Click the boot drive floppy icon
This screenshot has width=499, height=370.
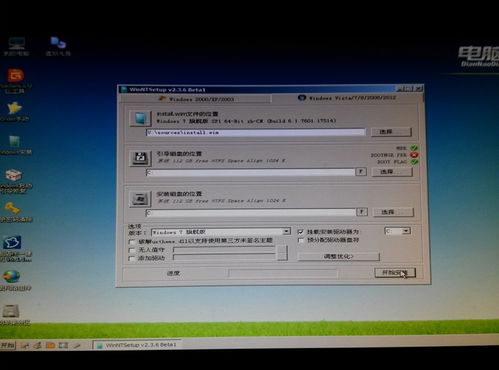coord(140,158)
